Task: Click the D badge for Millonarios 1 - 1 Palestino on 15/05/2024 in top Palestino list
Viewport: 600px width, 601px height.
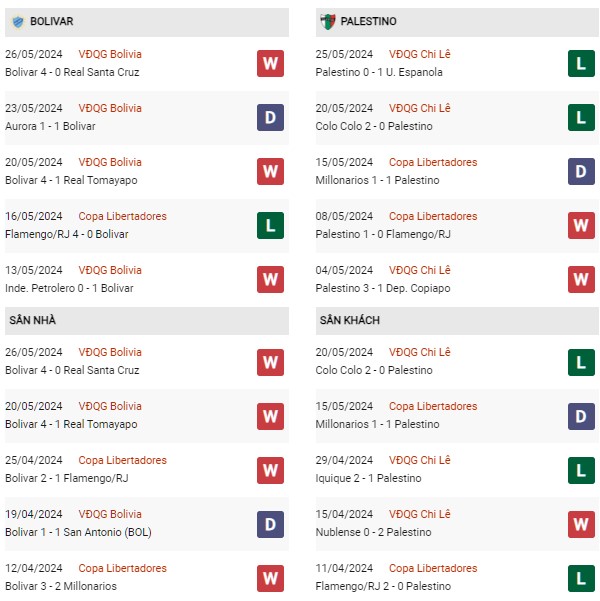Action: point(581,172)
